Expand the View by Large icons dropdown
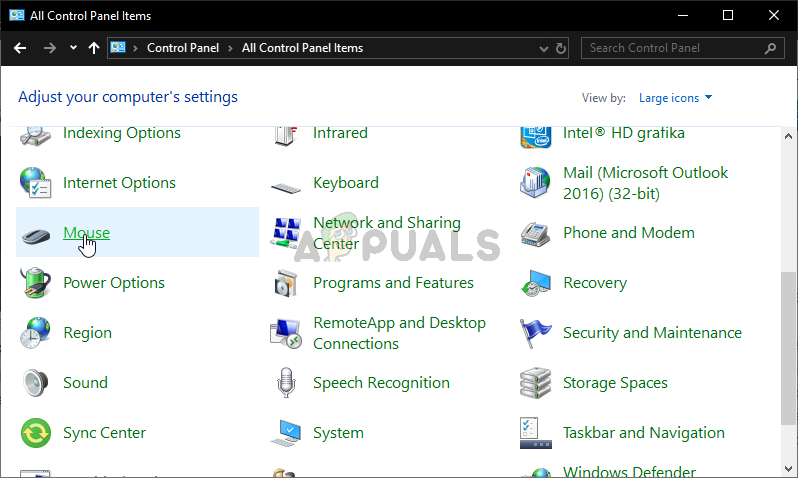This screenshot has width=798, height=478. 676,98
